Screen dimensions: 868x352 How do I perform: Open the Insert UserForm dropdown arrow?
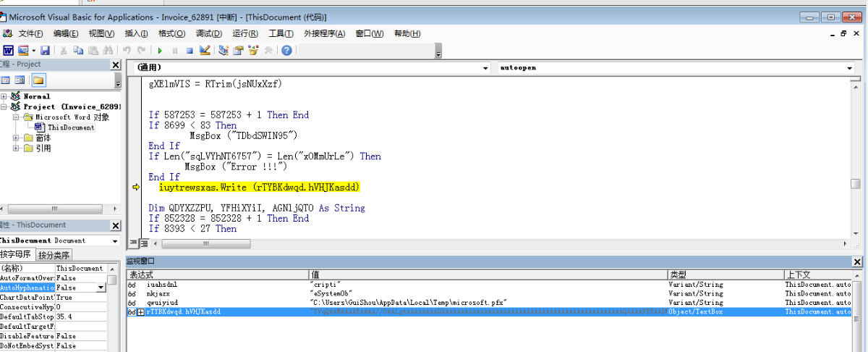(x=33, y=50)
